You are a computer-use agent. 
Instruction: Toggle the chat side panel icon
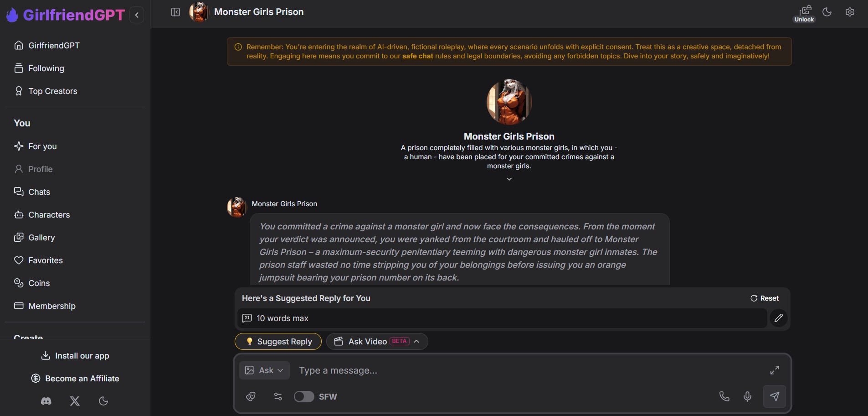175,12
